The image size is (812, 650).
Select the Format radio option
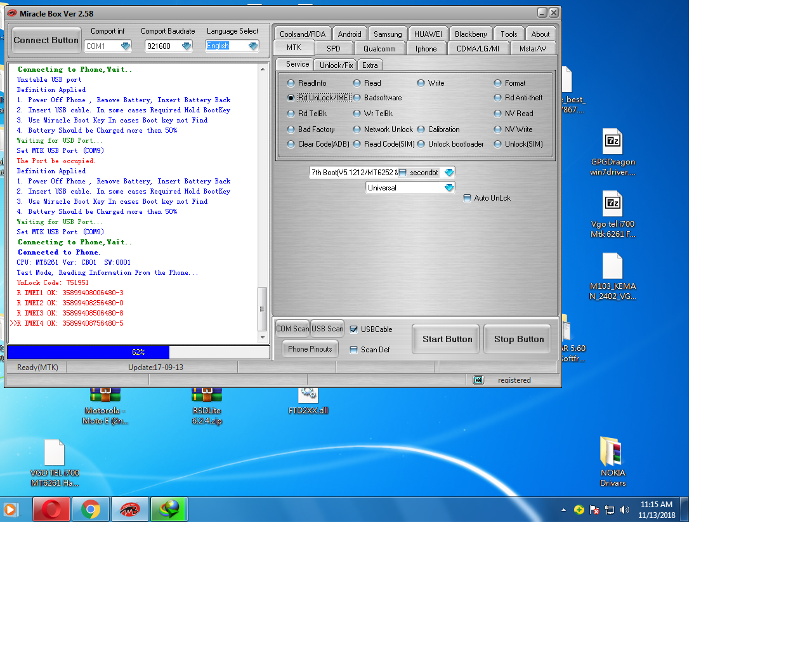click(x=498, y=83)
